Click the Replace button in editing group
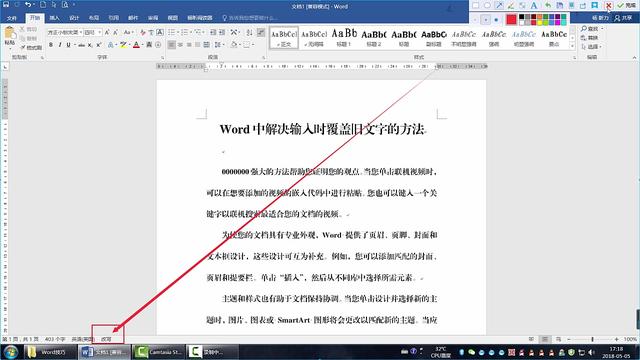Viewport: 640px width, 360px height. click(x=590, y=38)
